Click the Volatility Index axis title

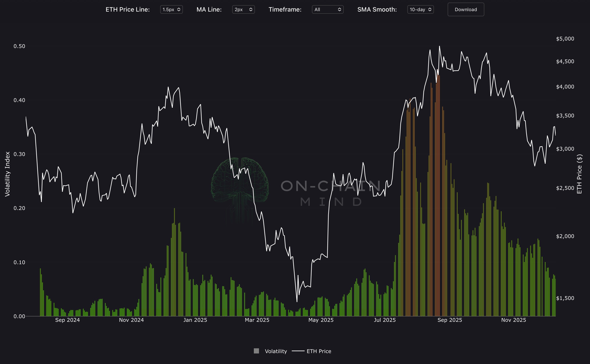point(8,174)
